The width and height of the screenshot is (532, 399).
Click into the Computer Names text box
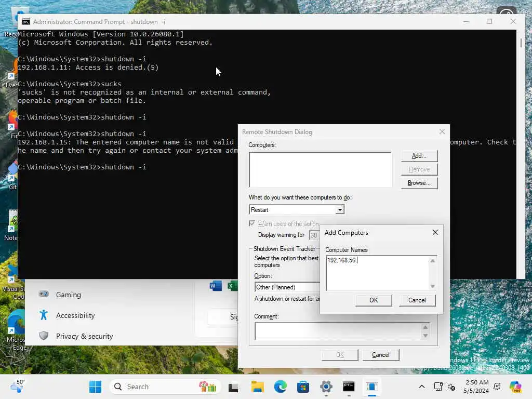coord(377,273)
